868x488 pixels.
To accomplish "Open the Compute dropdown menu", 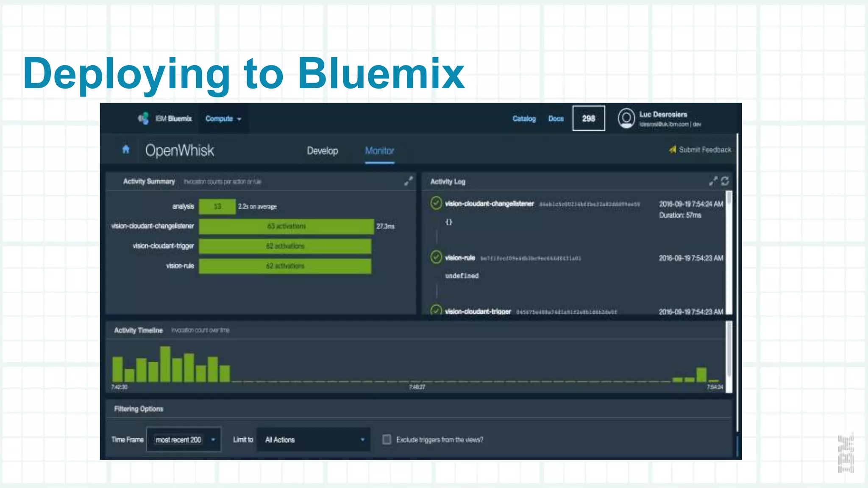I will 223,119.
